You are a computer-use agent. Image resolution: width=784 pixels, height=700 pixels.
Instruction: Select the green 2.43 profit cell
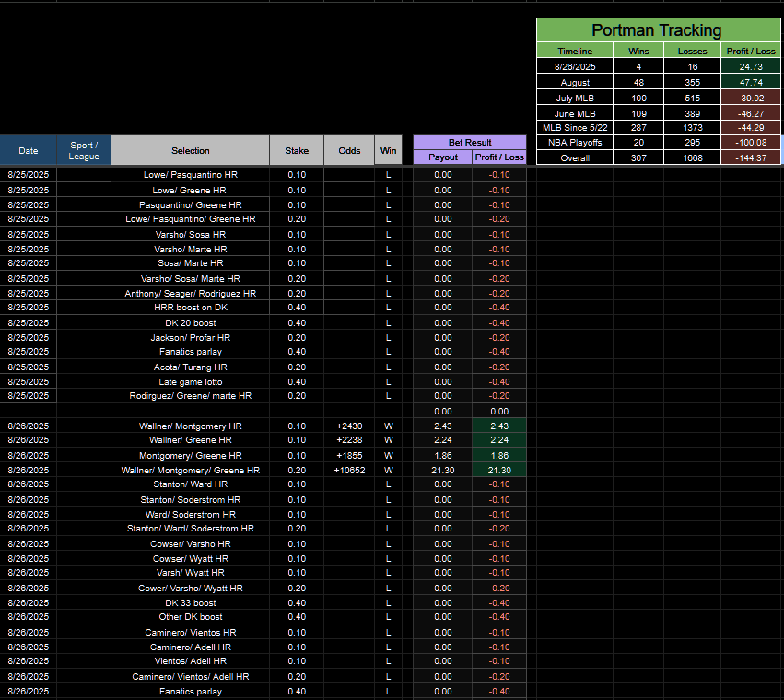pyautogui.click(x=499, y=426)
